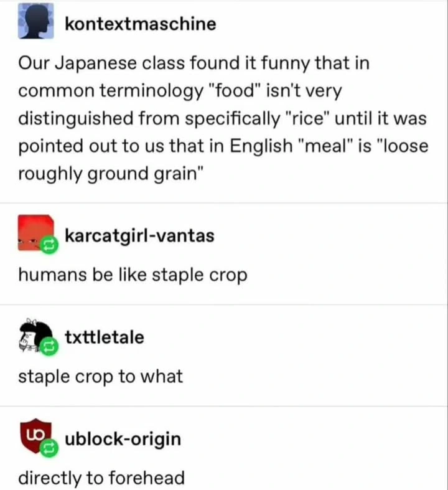Visit the txttletale blog name

[104, 337]
